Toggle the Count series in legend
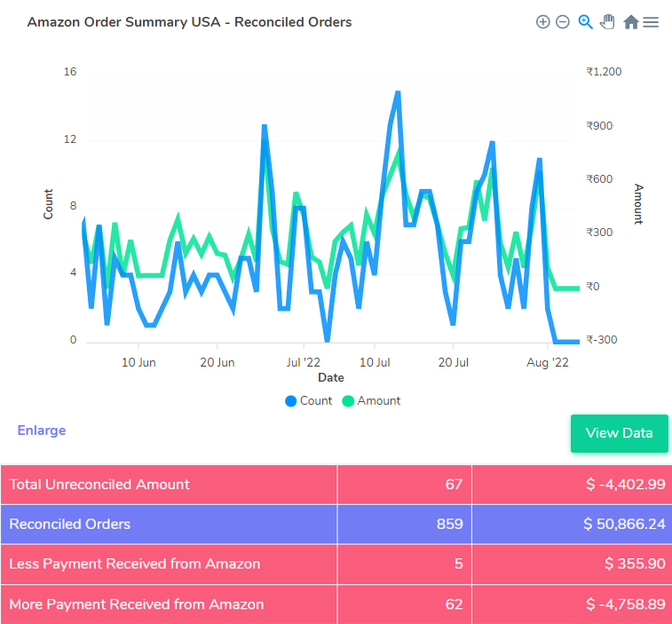672x624 pixels. [x=309, y=400]
